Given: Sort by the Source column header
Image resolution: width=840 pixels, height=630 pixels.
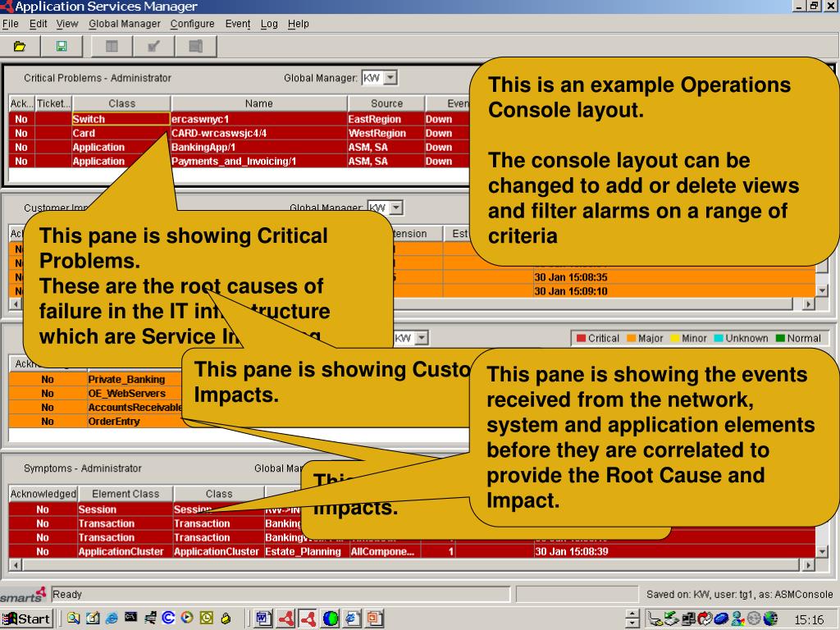Looking at the screenshot, I should pos(386,103).
